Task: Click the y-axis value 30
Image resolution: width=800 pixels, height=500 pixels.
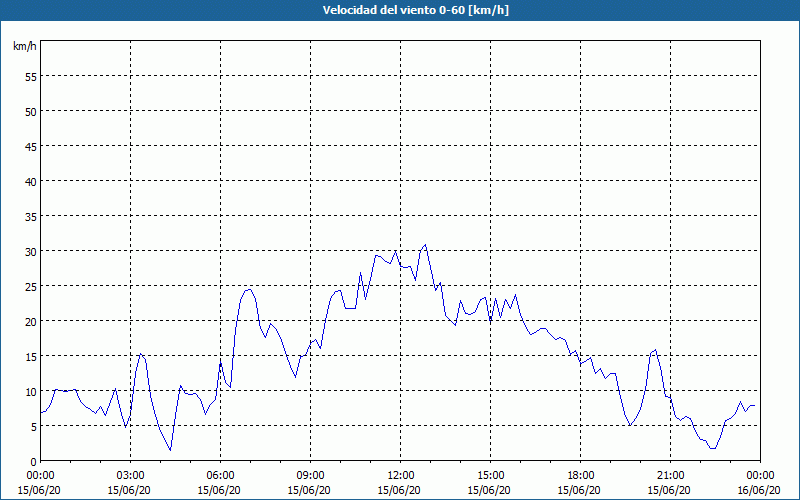Action: [x=31, y=251]
